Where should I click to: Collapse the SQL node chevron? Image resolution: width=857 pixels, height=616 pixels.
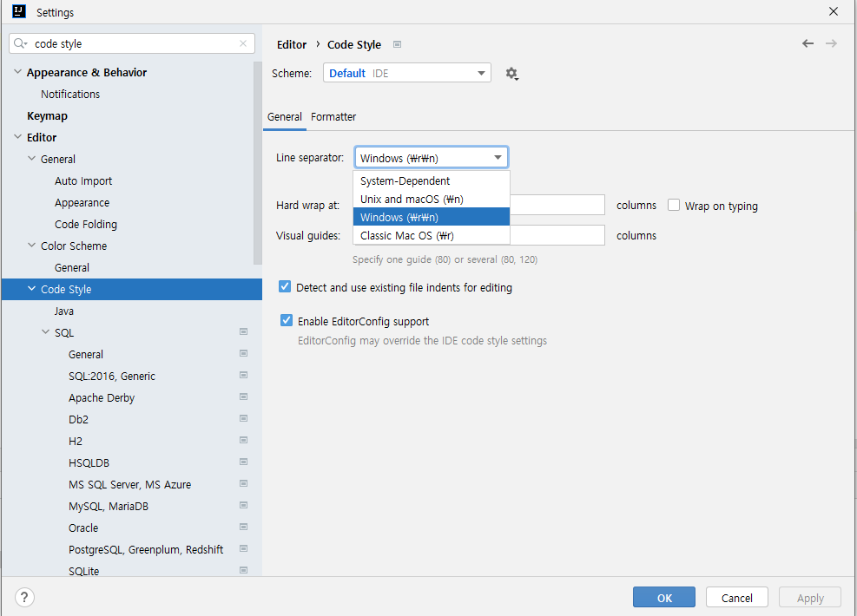coord(45,332)
